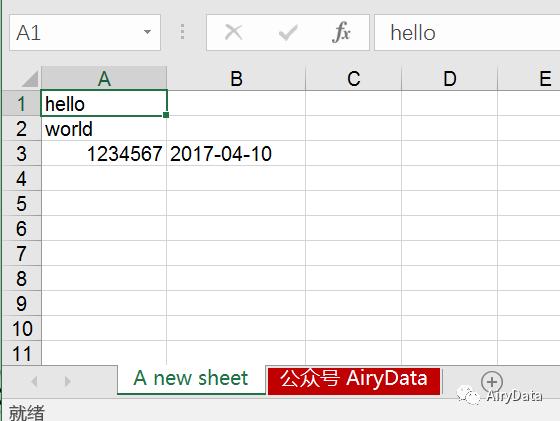Select column C header

click(x=354, y=79)
